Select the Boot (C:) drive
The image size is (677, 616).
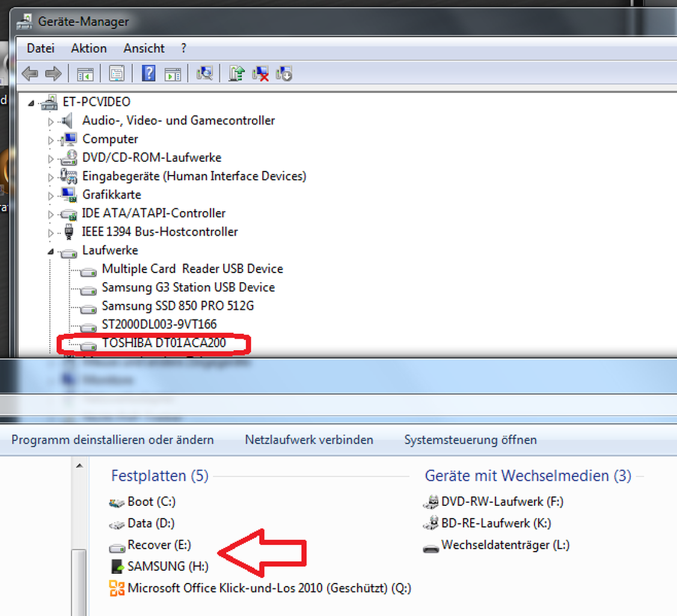click(x=143, y=502)
